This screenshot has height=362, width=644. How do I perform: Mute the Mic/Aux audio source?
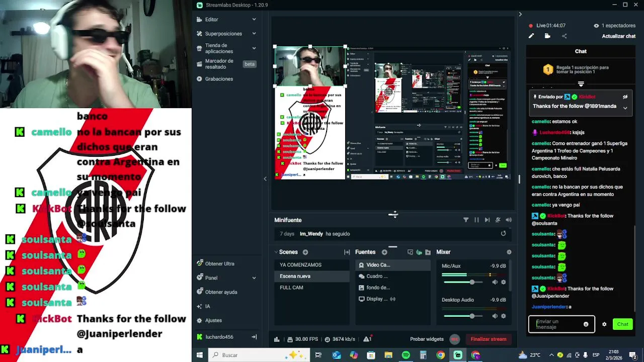click(495, 282)
